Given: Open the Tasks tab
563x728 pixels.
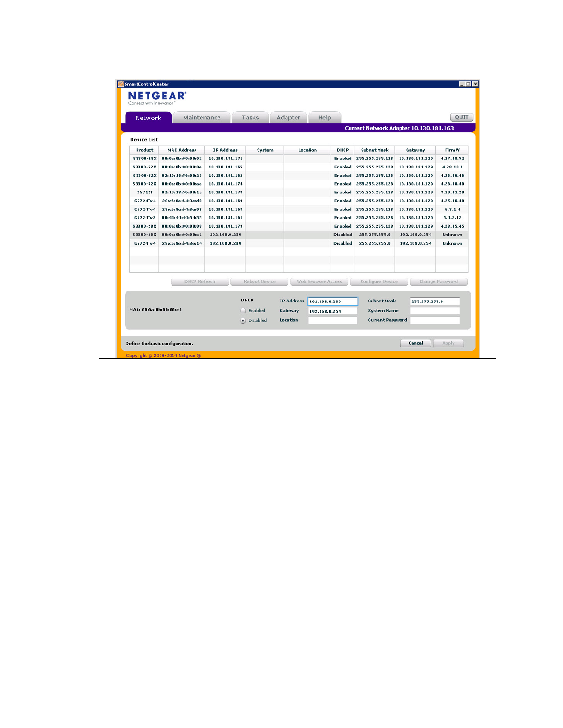Looking at the screenshot, I should tap(250, 118).
